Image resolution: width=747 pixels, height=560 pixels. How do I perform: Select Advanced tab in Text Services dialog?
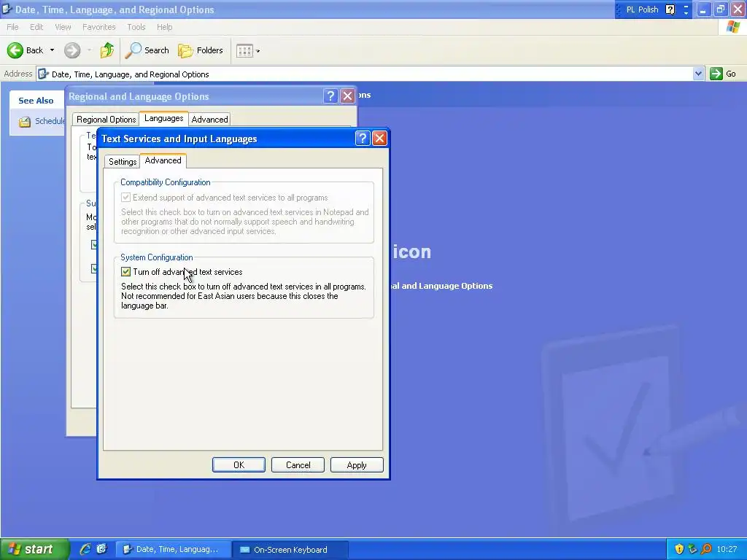(x=163, y=160)
